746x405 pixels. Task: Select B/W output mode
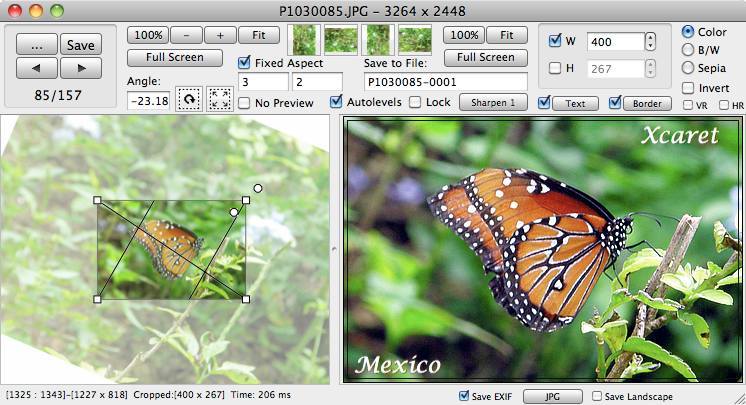click(x=687, y=49)
